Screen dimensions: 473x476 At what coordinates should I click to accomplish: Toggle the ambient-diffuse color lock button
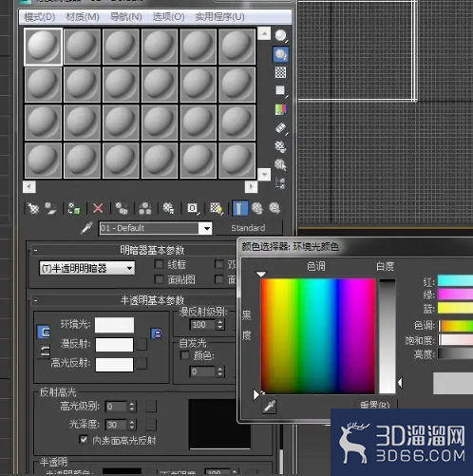coord(44,332)
